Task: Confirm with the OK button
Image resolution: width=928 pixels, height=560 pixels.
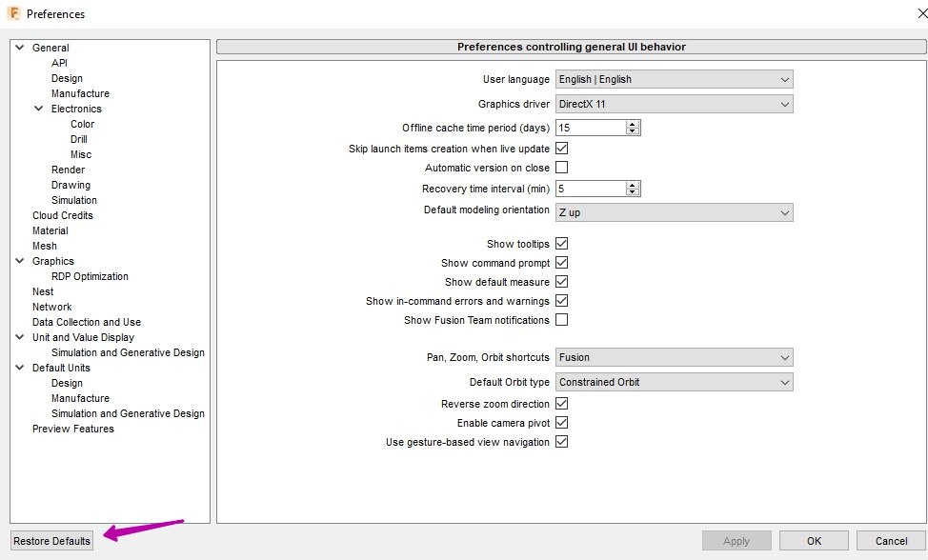Action: [814, 541]
